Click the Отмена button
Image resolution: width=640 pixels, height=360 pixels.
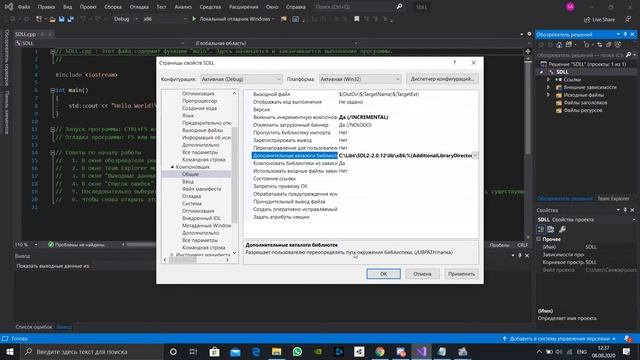pyautogui.click(x=422, y=274)
